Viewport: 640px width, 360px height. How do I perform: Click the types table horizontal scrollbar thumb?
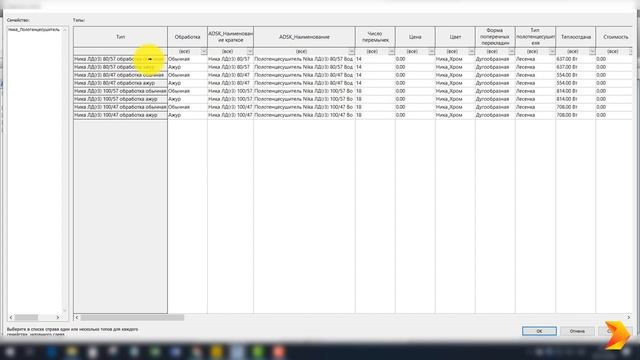(132, 317)
